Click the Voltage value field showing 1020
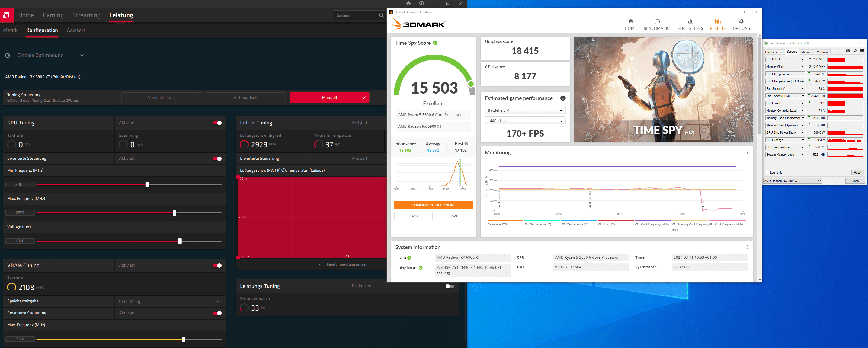Viewport: 868px width, 348px height. click(20, 241)
